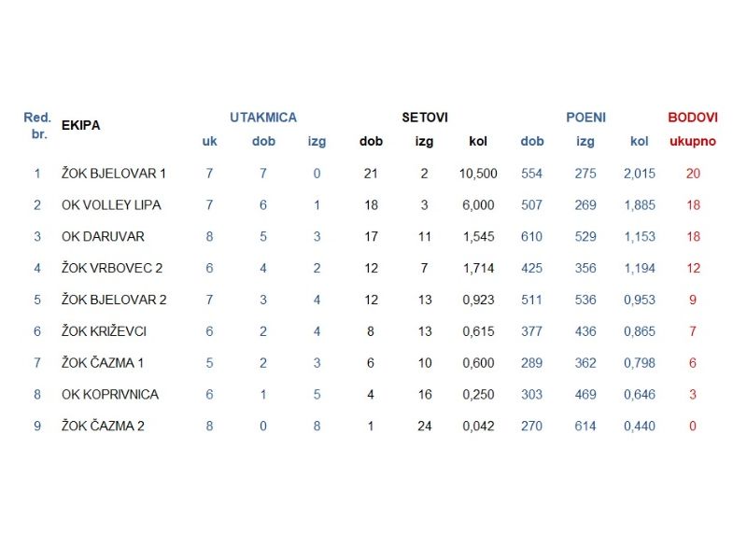Select the ŽOK ČAZMA 2 team name

tap(103, 427)
